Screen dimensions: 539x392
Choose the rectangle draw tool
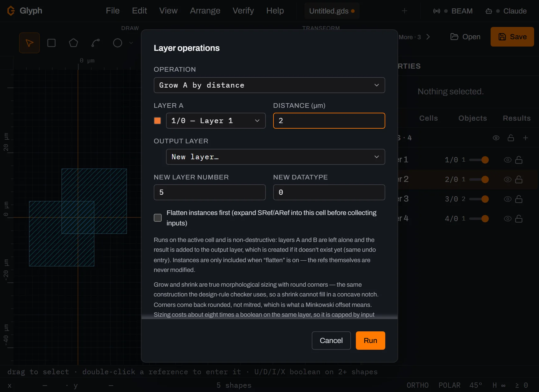tap(51, 43)
